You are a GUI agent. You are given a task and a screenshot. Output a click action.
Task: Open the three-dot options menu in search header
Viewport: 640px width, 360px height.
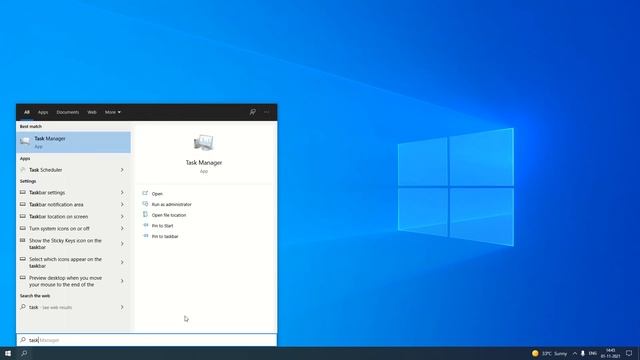point(267,112)
